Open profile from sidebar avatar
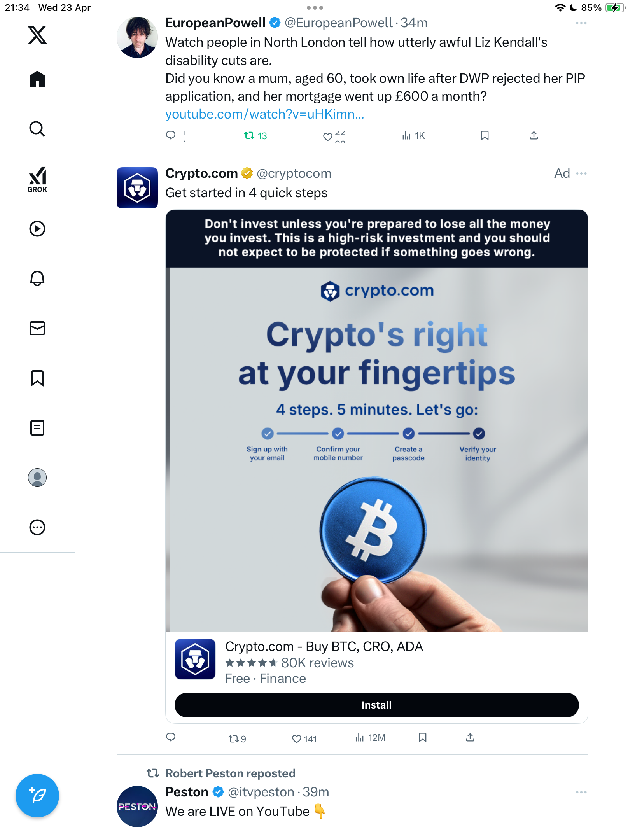This screenshot has width=630, height=840. (37, 478)
